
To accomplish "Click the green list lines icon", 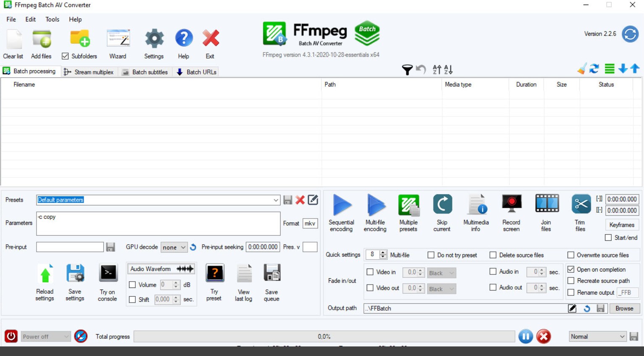I will coord(610,69).
